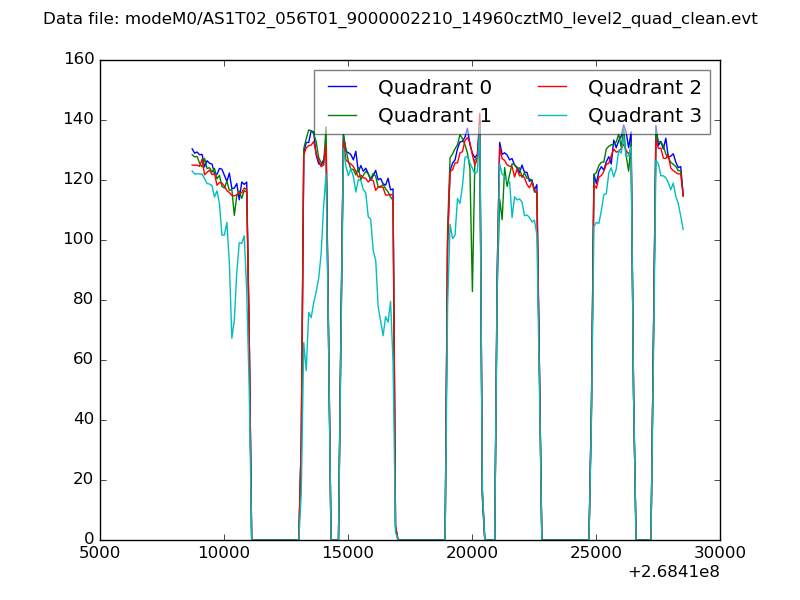Click the cyan line sample in legend

pos(552,115)
